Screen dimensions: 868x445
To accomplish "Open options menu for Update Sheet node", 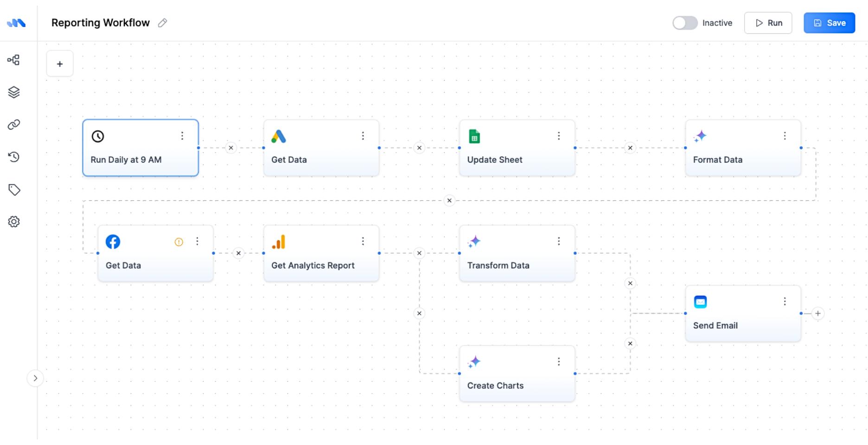I will coord(559,136).
